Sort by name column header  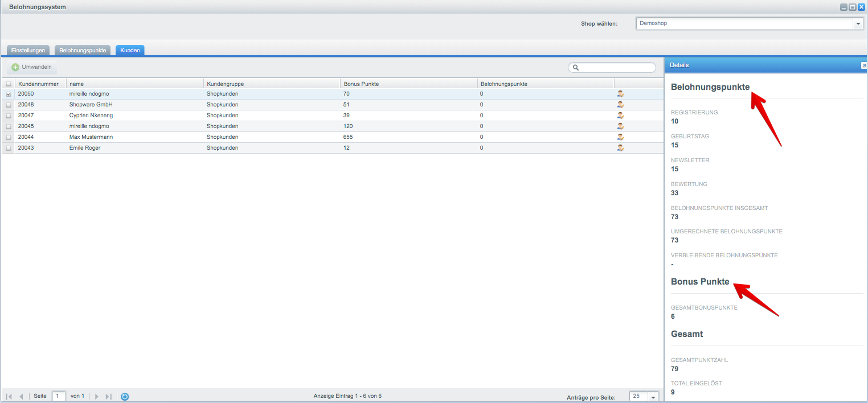coord(134,84)
